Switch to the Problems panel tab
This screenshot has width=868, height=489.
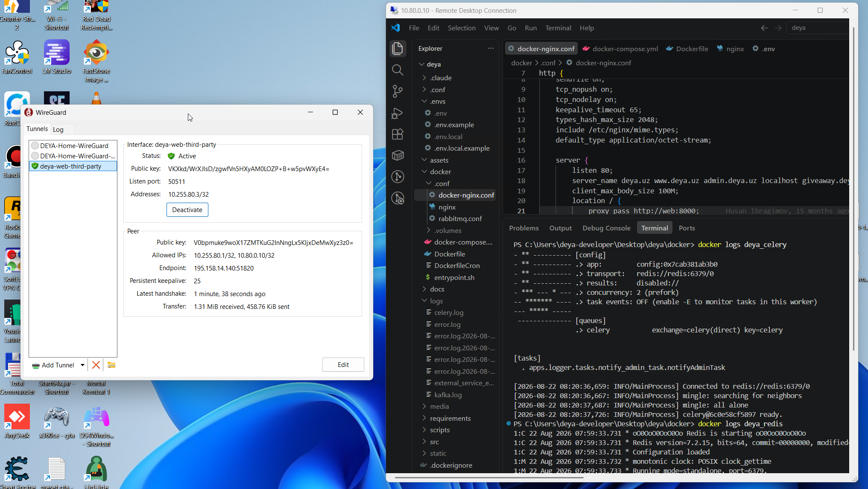pos(524,228)
